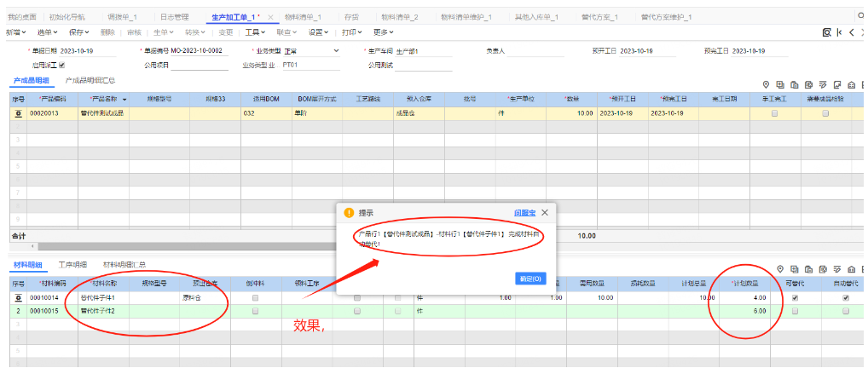Go to previous record arrow icon
Image resolution: width=868 pixels, height=368 pixels.
pyautogui.click(x=853, y=32)
